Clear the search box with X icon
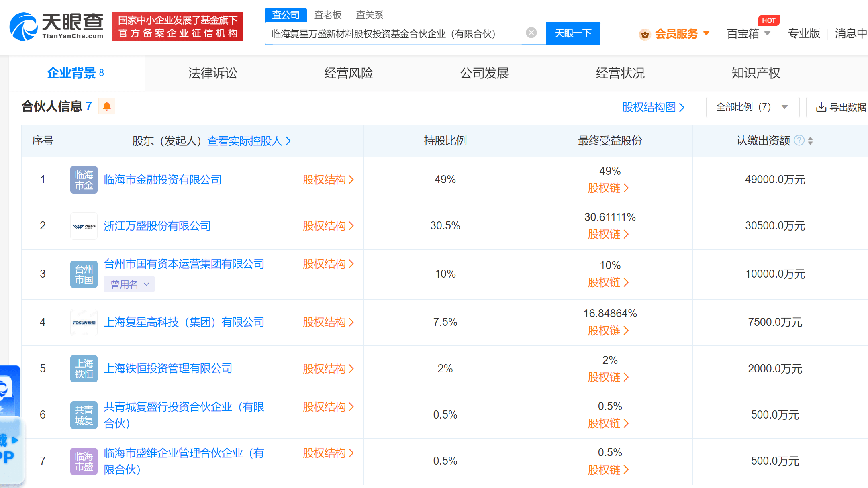The width and height of the screenshot is (868, 488). pos(531,33)
